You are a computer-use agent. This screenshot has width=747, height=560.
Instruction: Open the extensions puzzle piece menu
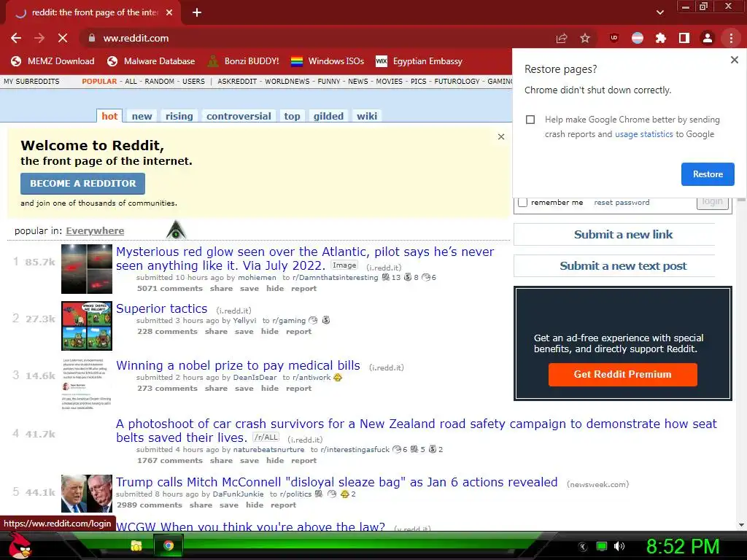(x=661, y=38)
